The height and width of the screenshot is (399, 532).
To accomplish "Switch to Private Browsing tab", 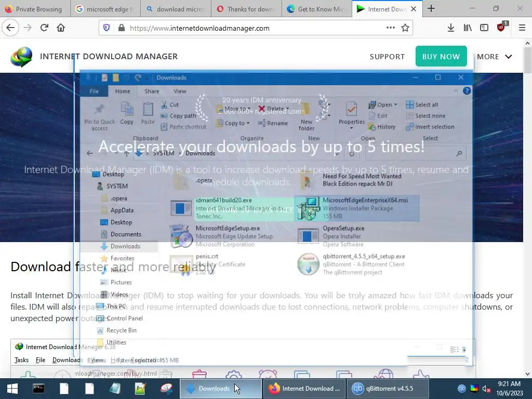I will pos(35,9).
